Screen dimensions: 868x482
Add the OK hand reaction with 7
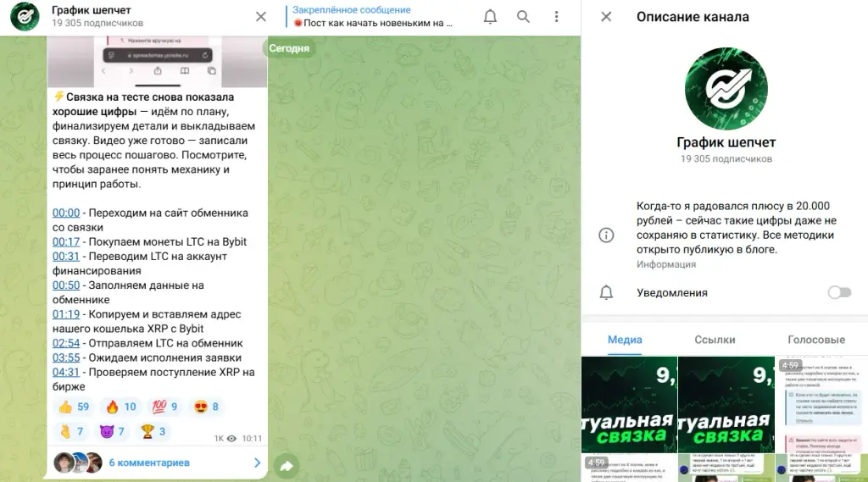pos(71,431)
